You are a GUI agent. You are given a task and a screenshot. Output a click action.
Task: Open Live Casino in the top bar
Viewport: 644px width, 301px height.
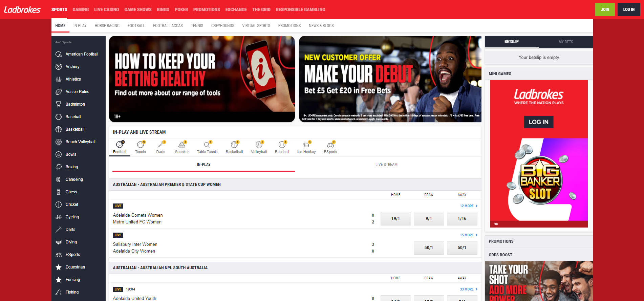point(106,9)
